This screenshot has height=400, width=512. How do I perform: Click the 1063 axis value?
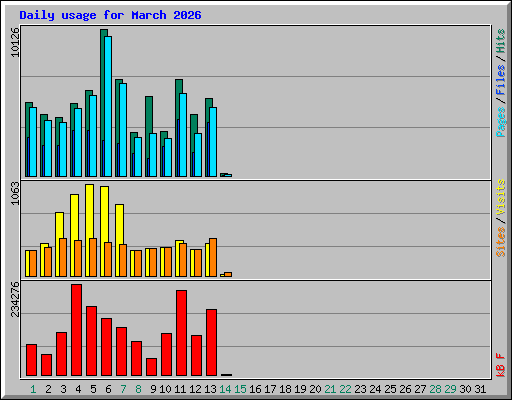(x=15, y=193)
